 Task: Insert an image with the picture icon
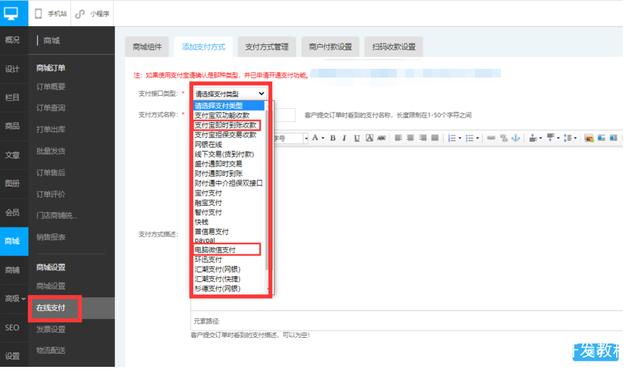[589, 138]
